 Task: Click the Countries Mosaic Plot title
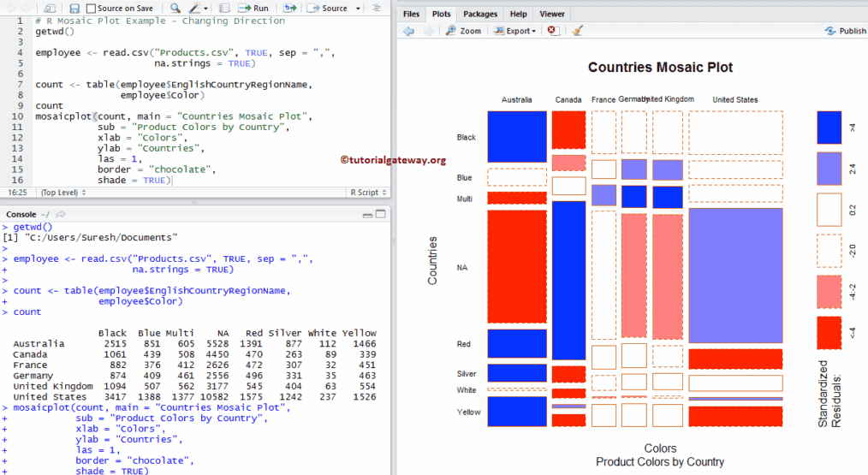[660, 68]
